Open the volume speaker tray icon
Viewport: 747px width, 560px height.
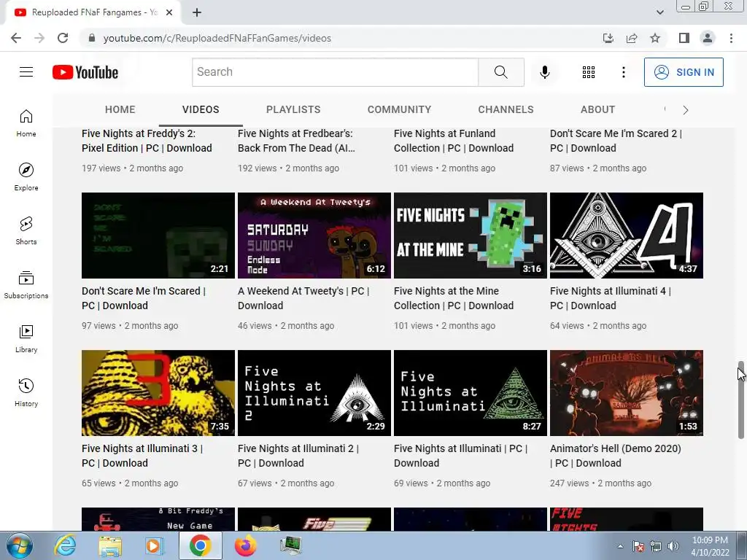click(673, 546)
